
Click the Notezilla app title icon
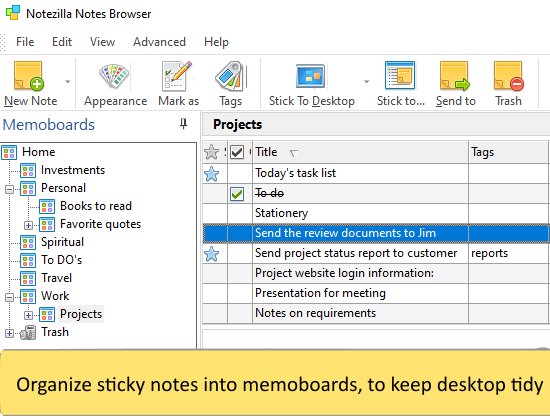point(13,13)
